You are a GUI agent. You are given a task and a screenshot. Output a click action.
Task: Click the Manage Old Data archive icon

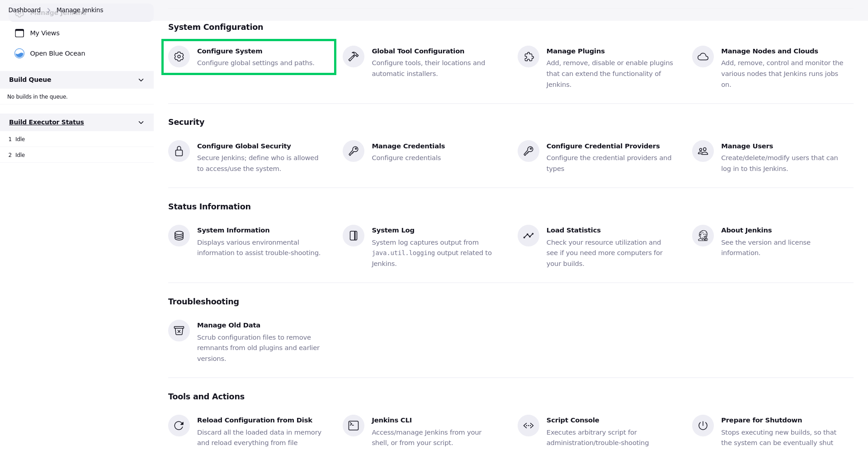(x=179, y=331)
